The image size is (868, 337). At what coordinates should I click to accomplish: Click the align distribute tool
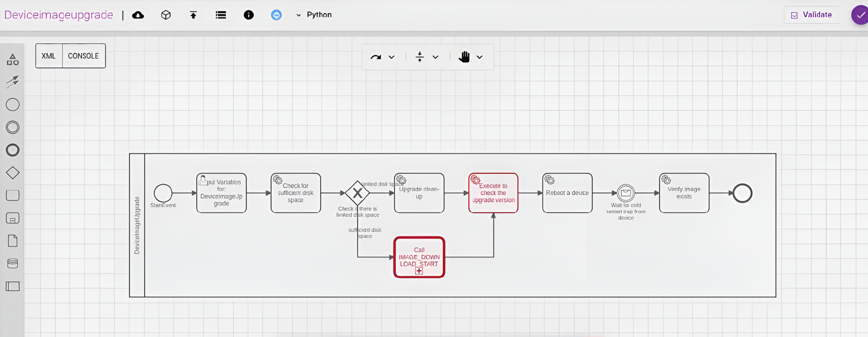(x=420, y=57)
